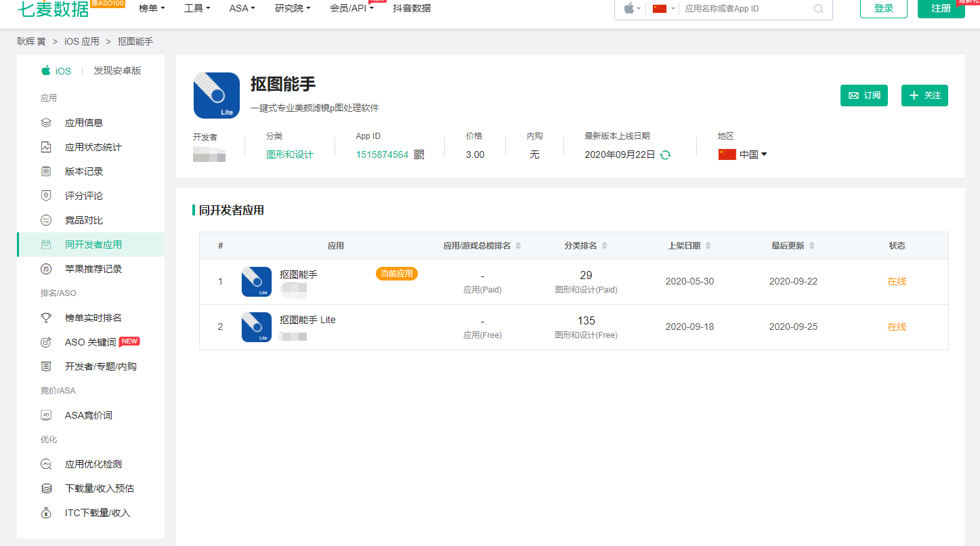Viewport: 980px width, 546px height.
Task: Select 同开发者应用 in the sidebar
Action: coord(91,245)
